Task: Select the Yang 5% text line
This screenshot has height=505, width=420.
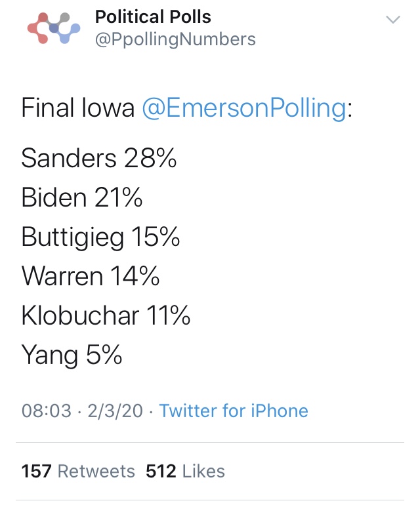Action: 72,355
